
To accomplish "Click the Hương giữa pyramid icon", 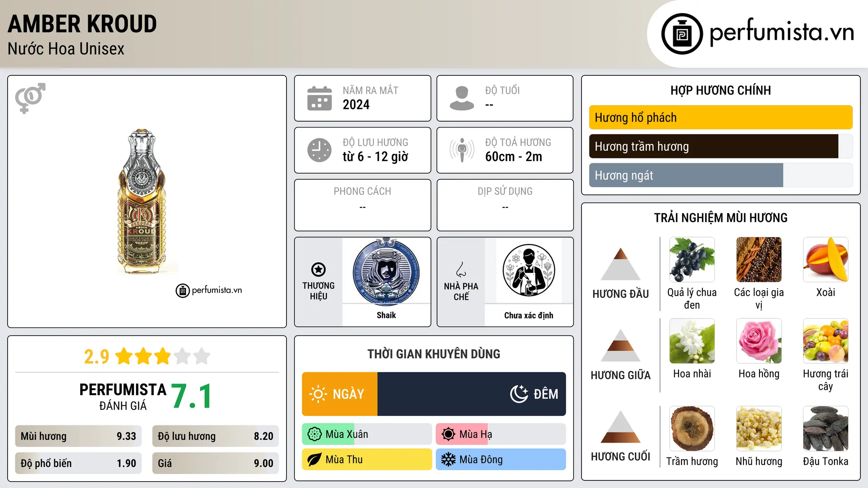I will tap(621, 345).
